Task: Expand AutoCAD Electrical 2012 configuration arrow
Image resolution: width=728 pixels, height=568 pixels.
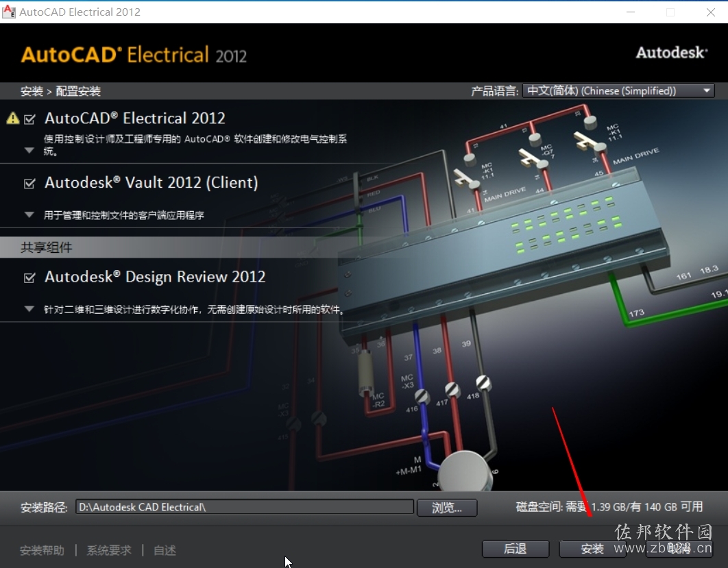Action: 29,150
